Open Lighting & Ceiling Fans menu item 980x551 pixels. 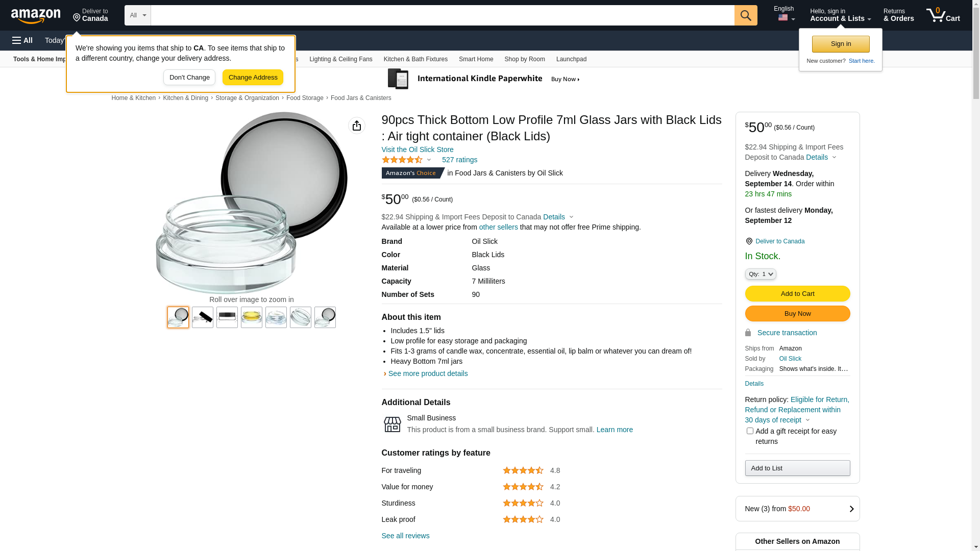coord(341,59)
